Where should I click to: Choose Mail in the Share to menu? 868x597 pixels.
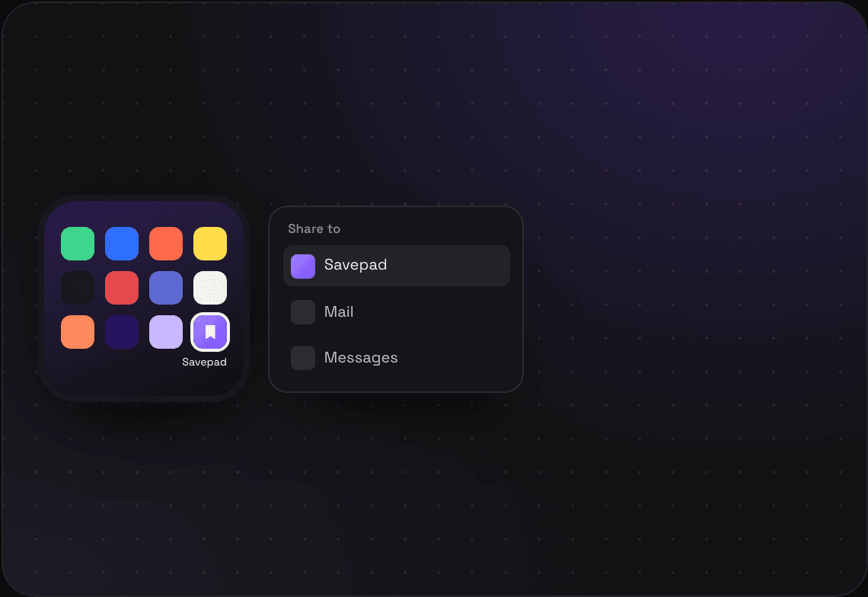[x=397, y=311]
